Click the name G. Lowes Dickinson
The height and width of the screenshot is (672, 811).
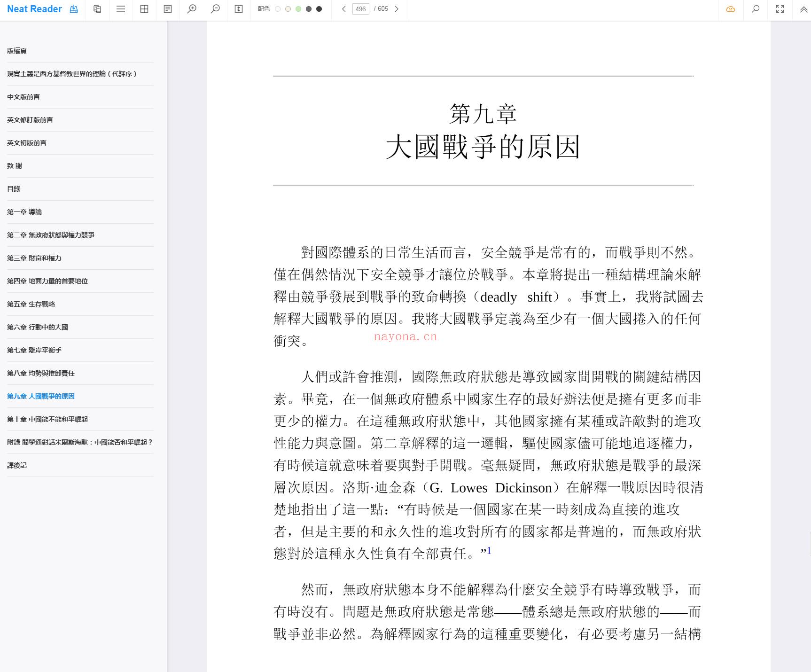click(x=491, y=488)
